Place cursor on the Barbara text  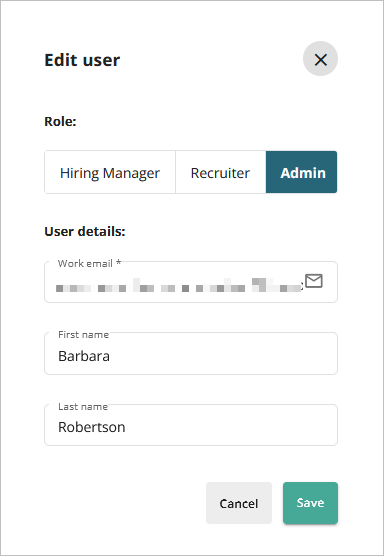pyautogui.click(x=84, y=356)
